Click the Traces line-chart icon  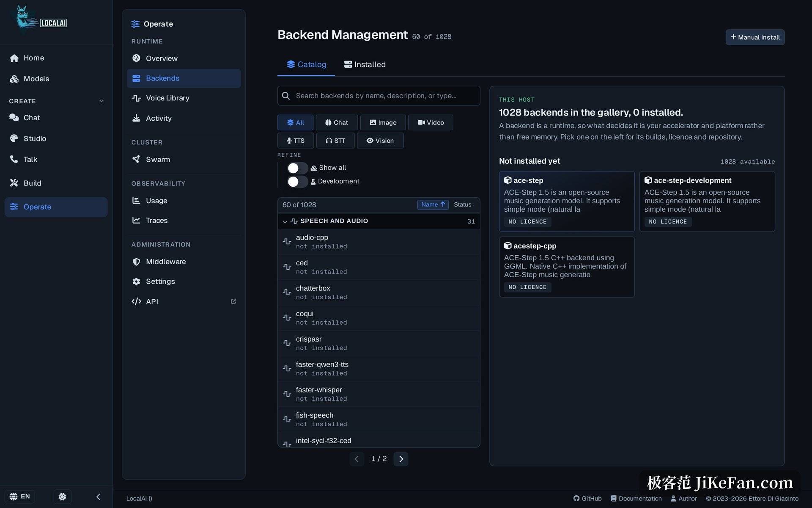click(136, 220)
